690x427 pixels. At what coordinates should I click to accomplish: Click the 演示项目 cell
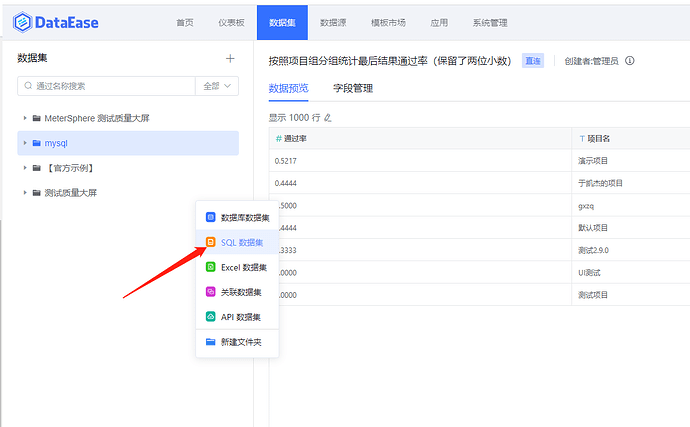631,161
